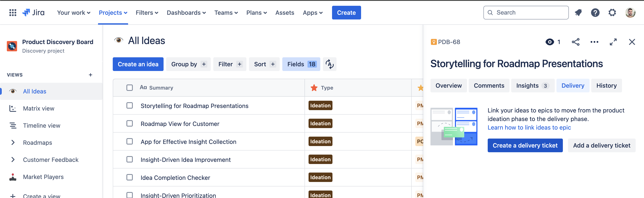Check the row for Roadmap View for Customer
This screenshot has width=644, height=198.
coord(129,123)
